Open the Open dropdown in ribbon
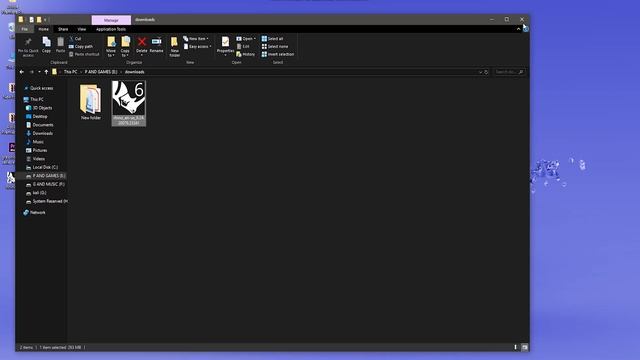640x360 pixels. tap(246, 38)
